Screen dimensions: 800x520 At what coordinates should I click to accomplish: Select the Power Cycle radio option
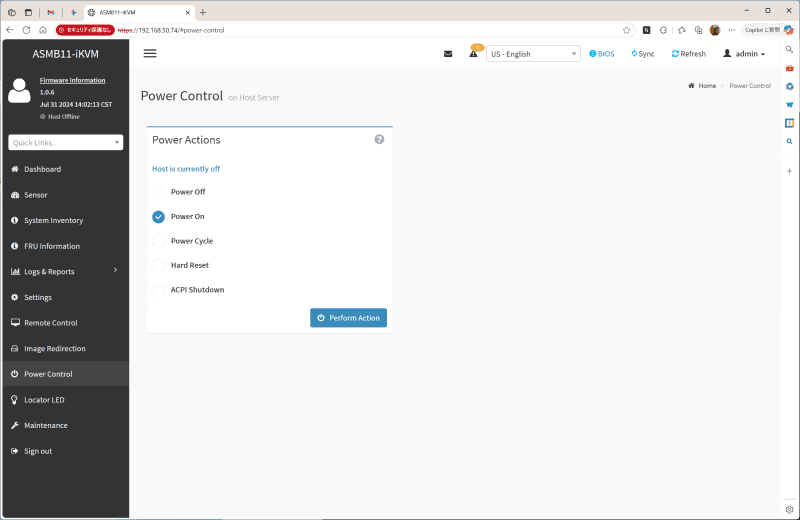point(159,241)
